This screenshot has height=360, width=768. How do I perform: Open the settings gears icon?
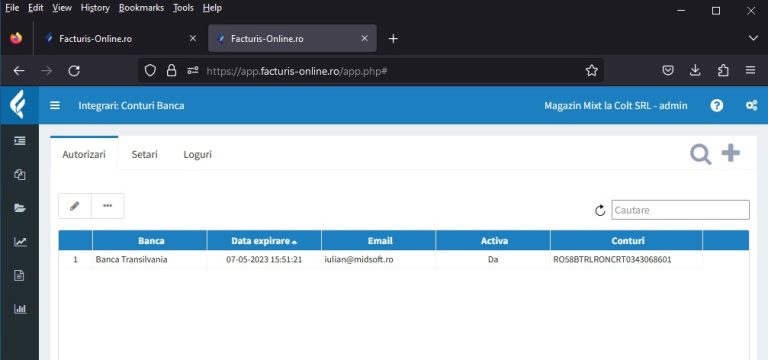pyautogui.click(x=751, y=105)
